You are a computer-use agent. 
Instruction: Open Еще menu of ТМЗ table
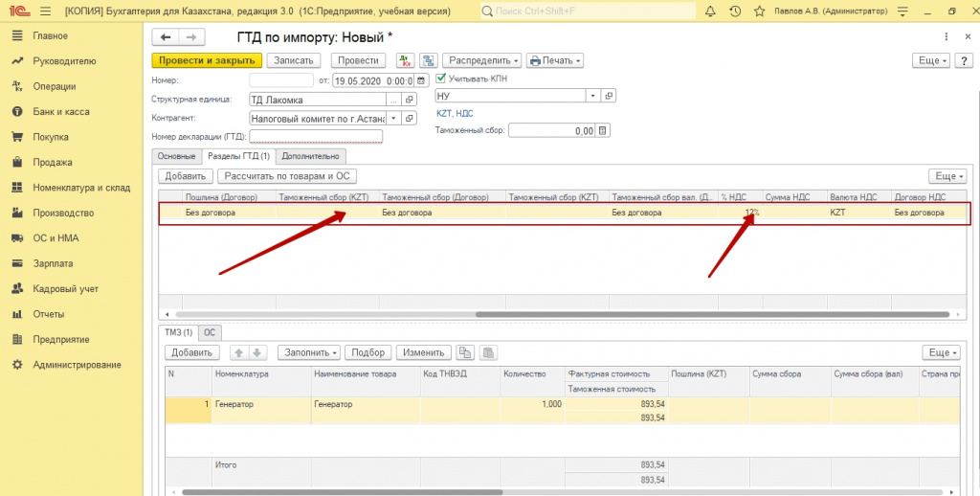tap(942, 352)
